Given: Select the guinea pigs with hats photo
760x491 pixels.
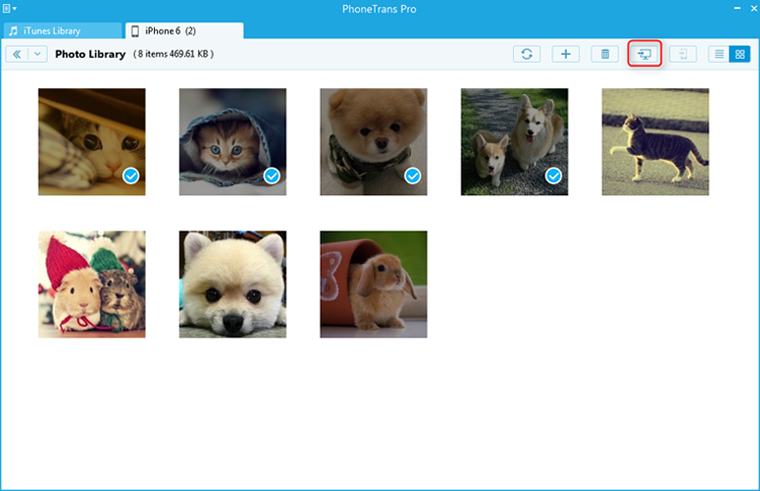Looking at the screenshot, I should pos(92,284).
